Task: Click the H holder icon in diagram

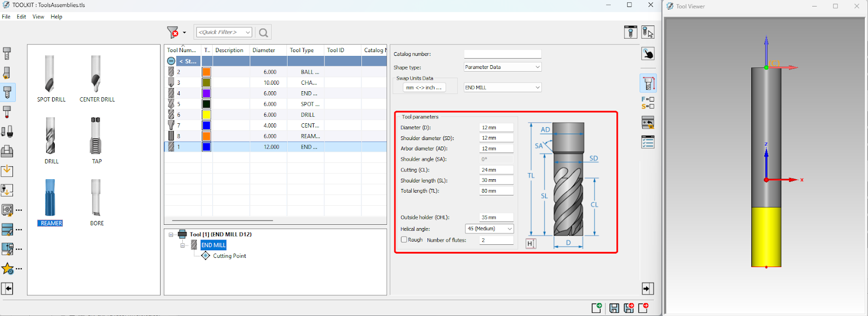Action: pos(531,244)
